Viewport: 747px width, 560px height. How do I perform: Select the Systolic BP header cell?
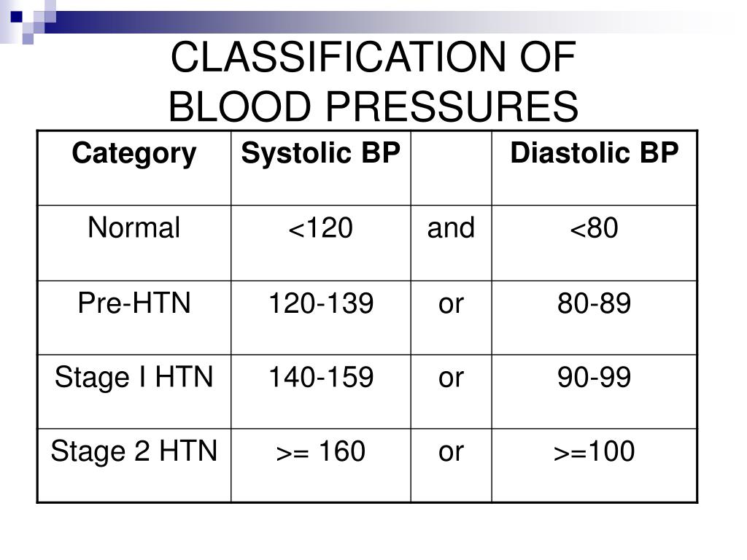(x=321, y=168)
